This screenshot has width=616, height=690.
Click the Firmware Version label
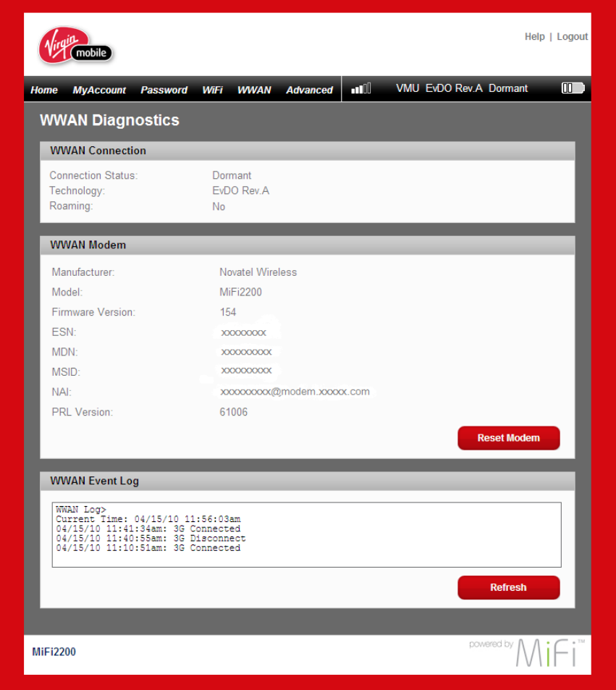click(x=93, y=312)
